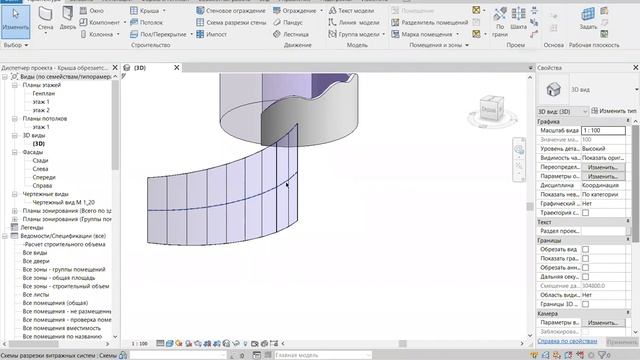
Task: Choose the Окно window tool
Action: (92, 10)
